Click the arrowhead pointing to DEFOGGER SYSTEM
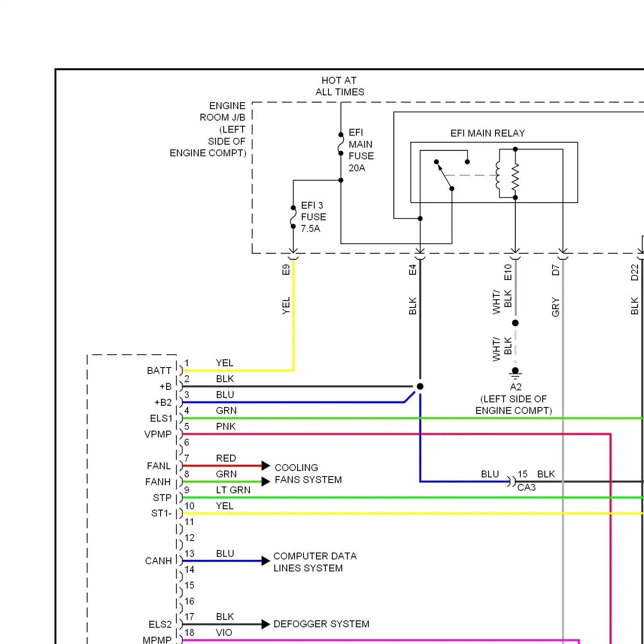 coord(266,624)
